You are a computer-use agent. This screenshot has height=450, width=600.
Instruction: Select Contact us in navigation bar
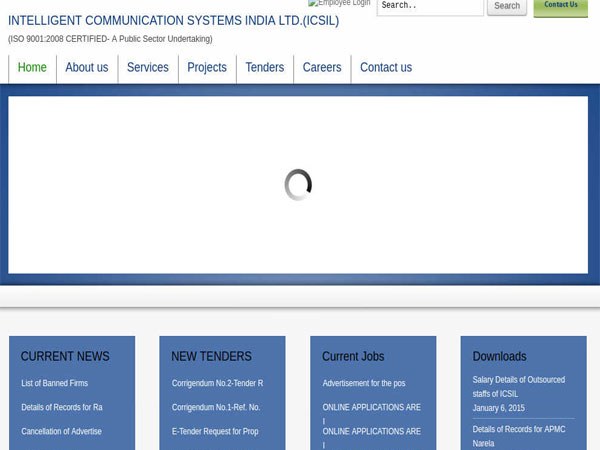pos(386,68)
